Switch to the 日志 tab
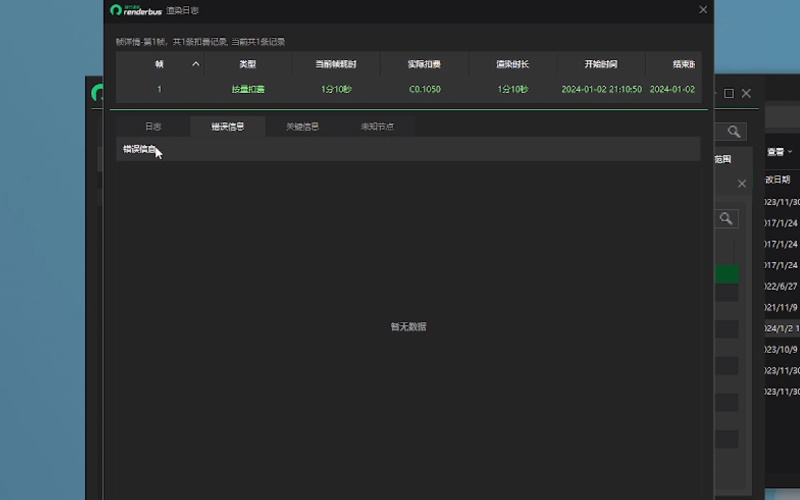The image size is (800, 500). [x=153, y=126]
